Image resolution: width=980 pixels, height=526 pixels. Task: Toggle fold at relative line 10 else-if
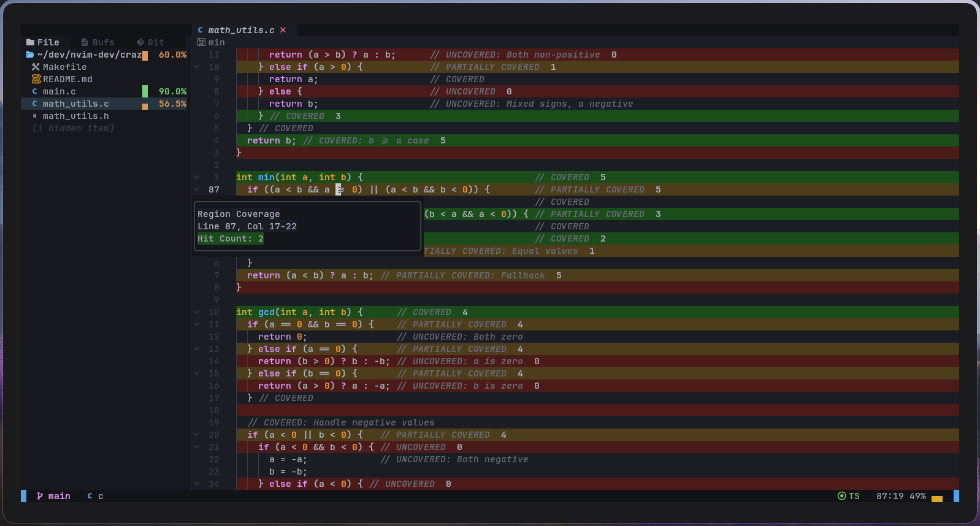point(196,67)
